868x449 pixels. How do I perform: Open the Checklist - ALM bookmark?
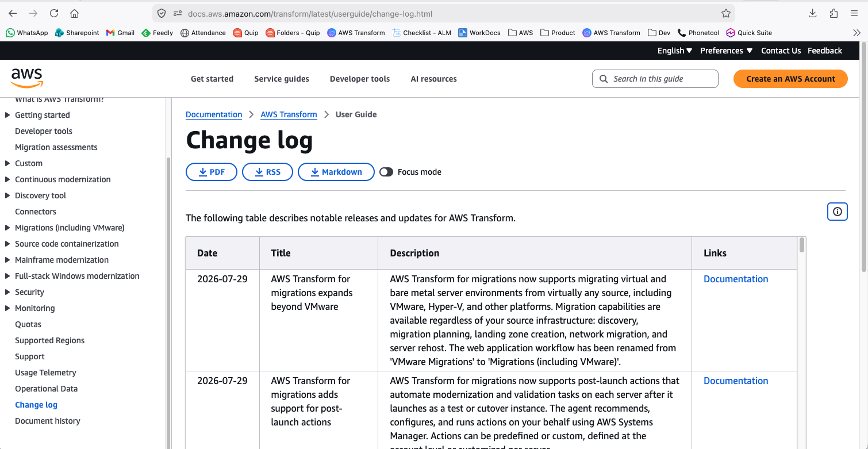(x=421, y=33)
